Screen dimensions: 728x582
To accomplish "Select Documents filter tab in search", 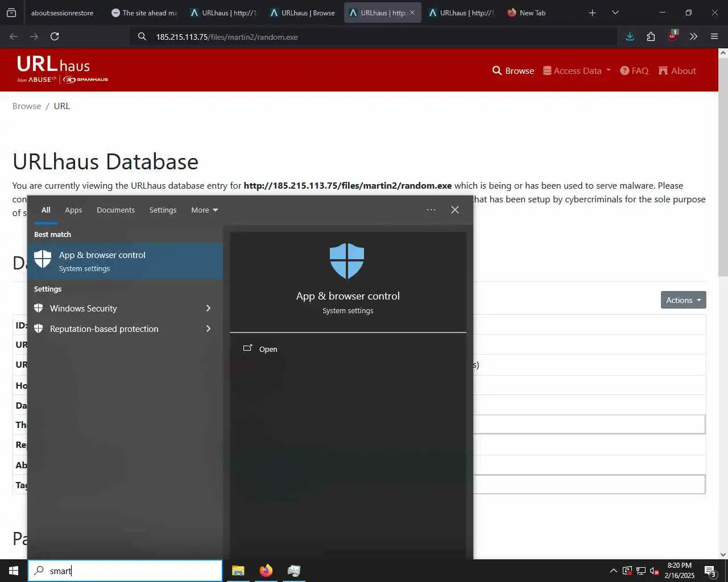I will pyautogui.click(x=115, y=210).
